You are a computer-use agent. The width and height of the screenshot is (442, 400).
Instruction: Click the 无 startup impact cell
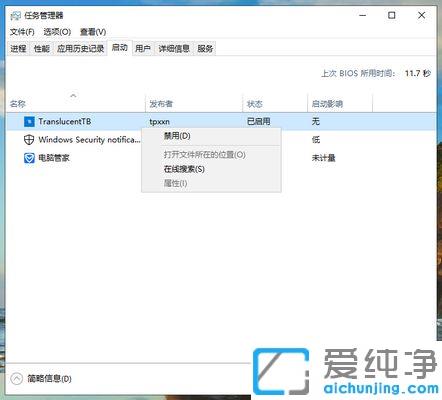(x=315, y=122)
